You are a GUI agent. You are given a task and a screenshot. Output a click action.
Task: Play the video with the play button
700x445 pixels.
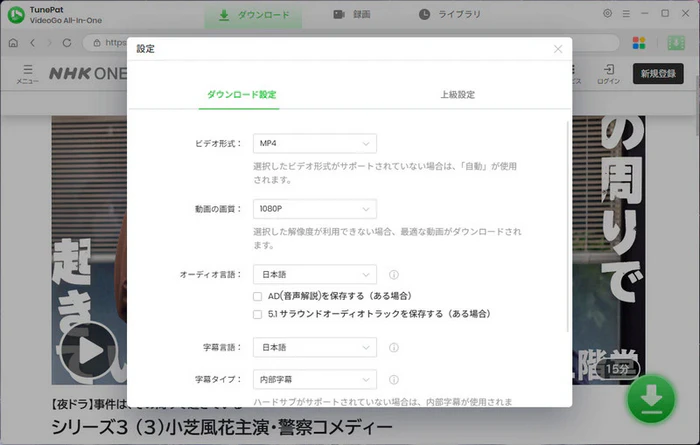(x=88, y=351)
